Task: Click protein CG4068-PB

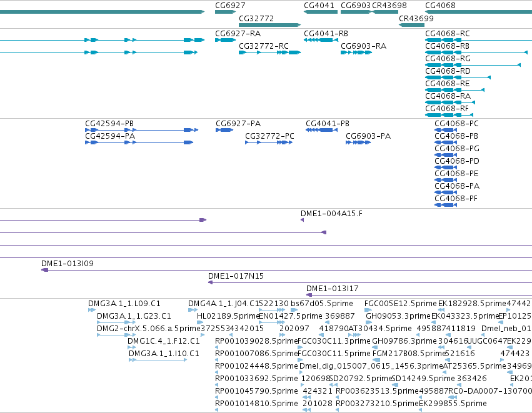Action: pos(456,136)
